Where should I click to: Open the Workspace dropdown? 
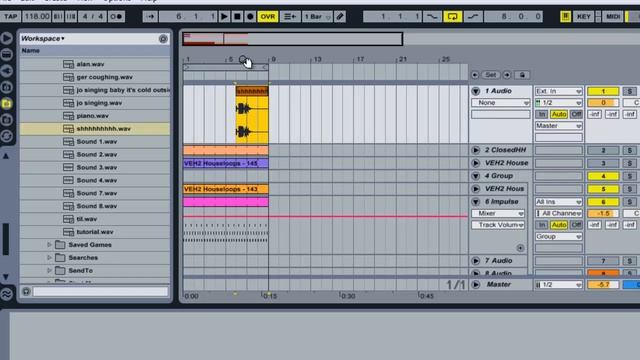(43, 38)
